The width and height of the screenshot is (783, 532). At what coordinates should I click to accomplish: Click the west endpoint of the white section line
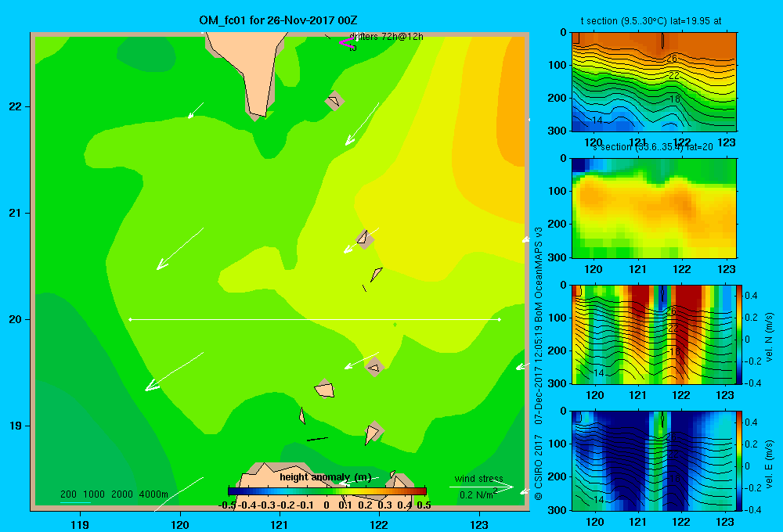[x=130, y=319]
